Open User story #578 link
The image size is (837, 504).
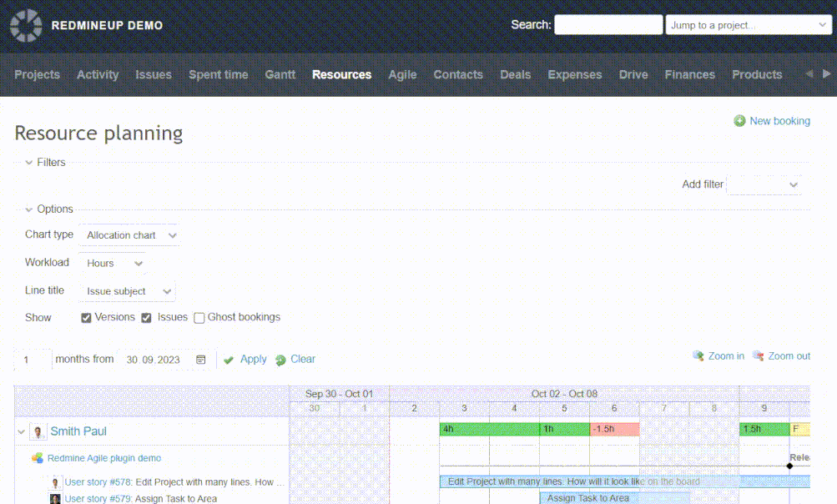[x=98, y=482]
